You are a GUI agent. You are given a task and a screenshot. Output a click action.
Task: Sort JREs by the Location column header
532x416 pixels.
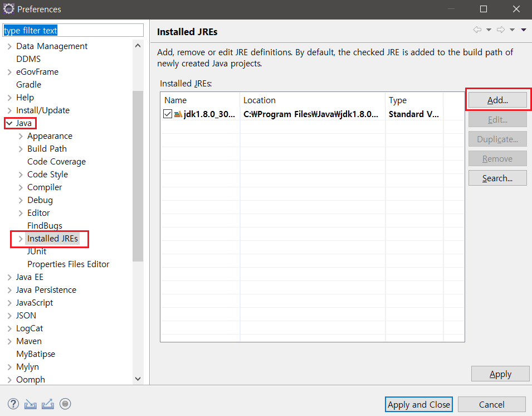coord(313,100)
